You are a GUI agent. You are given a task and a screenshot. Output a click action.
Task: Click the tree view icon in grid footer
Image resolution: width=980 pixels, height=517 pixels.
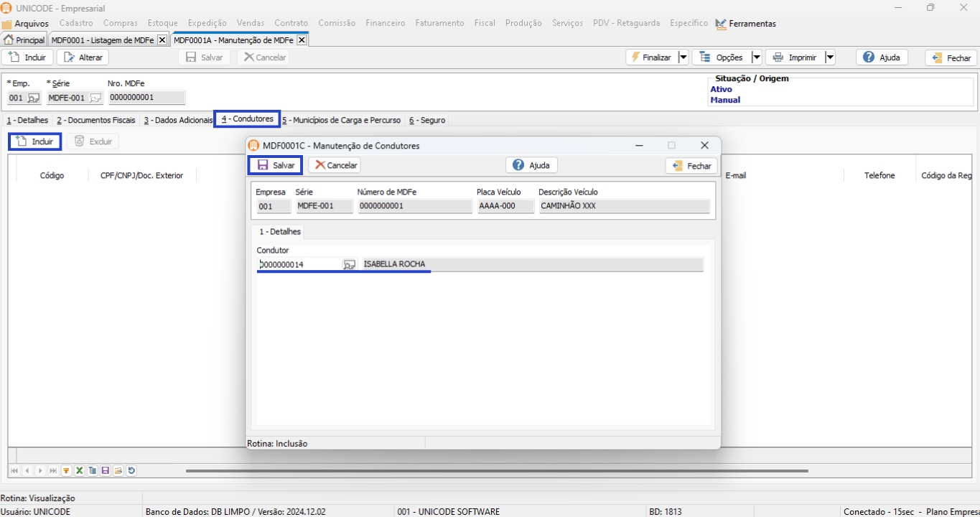93,471
